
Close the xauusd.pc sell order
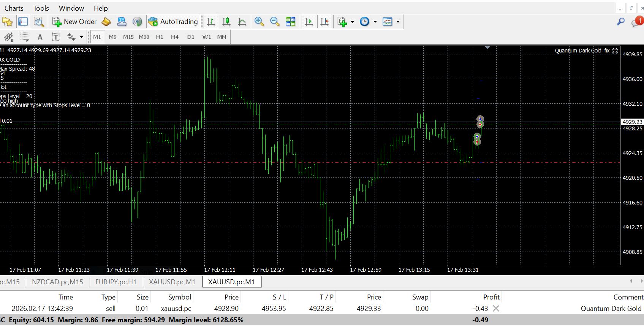496,309
